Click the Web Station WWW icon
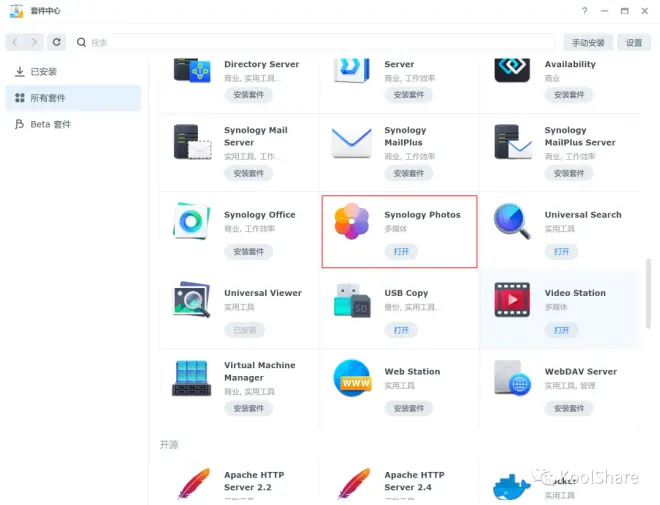660x505 pixels. [352, 378]
